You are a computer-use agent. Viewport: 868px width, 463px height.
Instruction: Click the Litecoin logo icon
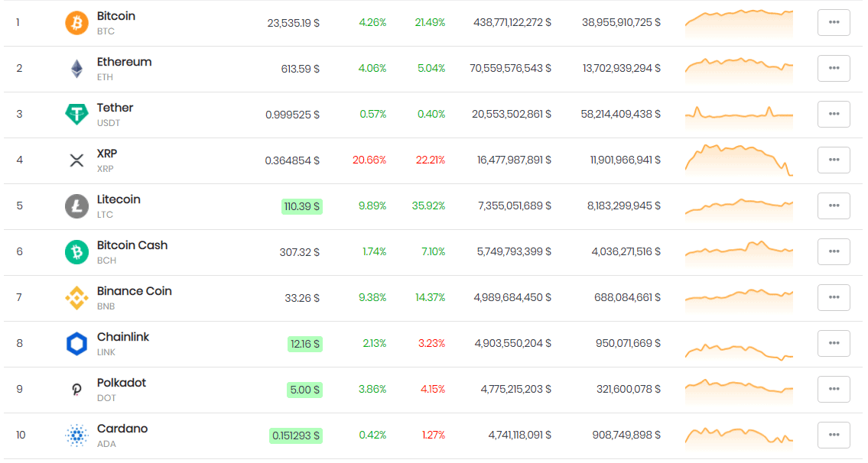point(76,206)
